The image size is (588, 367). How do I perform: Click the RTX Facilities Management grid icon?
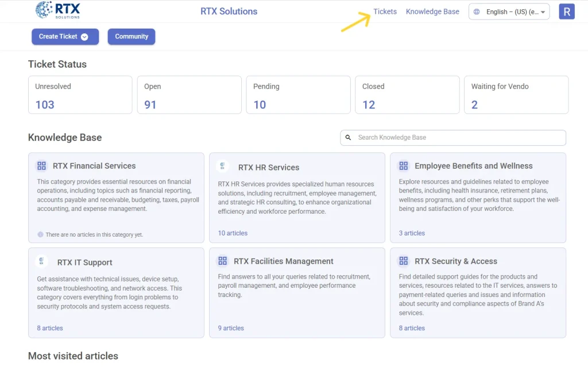click(x=222, y=261)
